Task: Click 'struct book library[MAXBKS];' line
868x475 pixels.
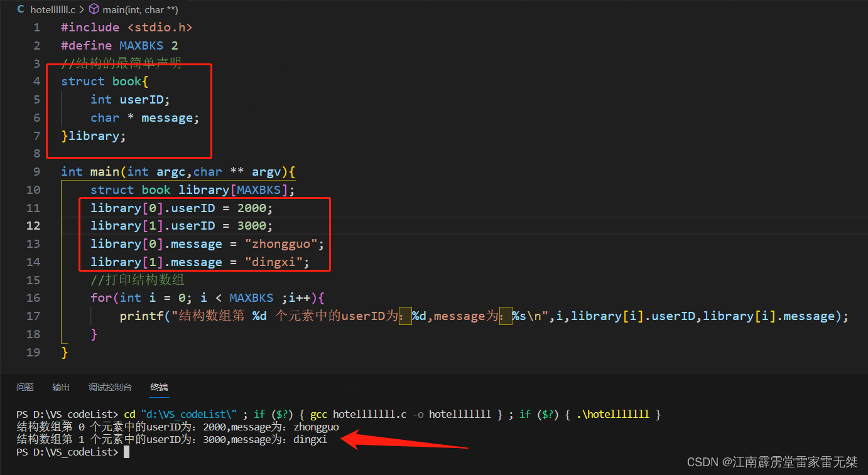Action: click(x=192, y=190)
